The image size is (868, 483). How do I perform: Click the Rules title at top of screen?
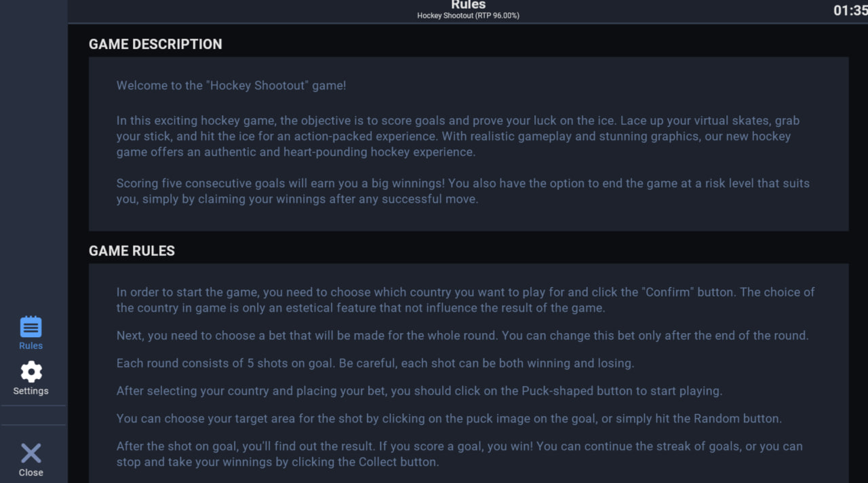468,5
